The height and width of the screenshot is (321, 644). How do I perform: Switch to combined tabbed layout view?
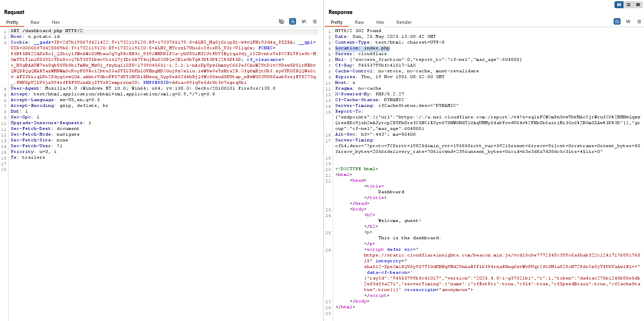[638, 5]
